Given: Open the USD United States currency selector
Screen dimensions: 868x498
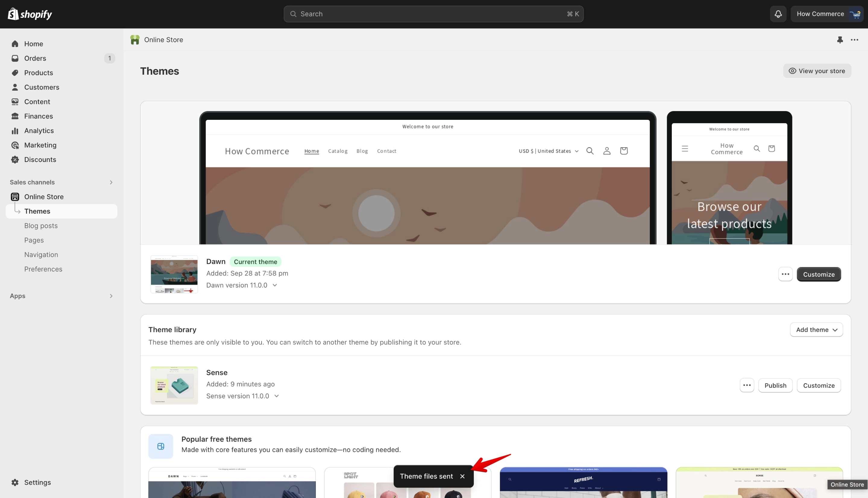Looking at the screenshot, I should pyautogui.click(x=548, y=151).
